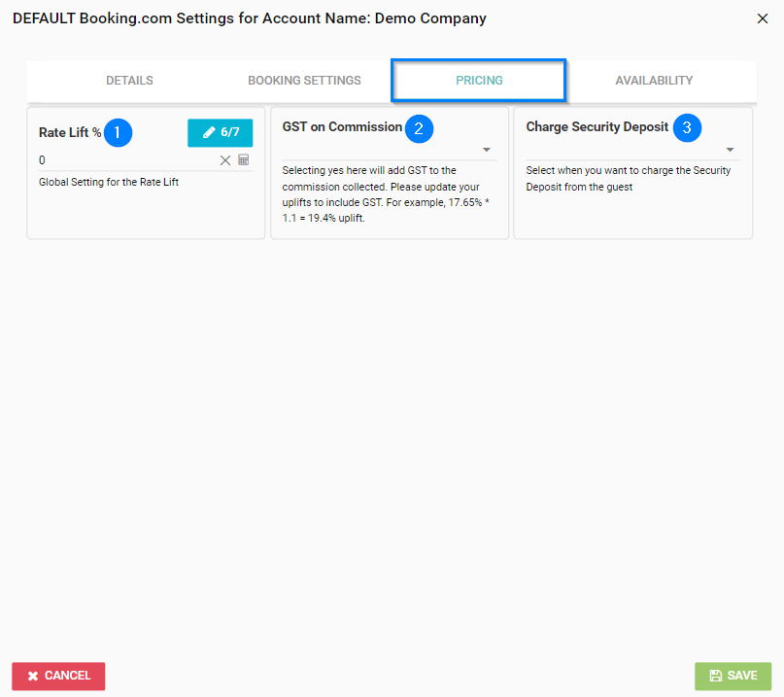Expand the Charge Security Deposit dropdown arrow

[x=730, y=151]
